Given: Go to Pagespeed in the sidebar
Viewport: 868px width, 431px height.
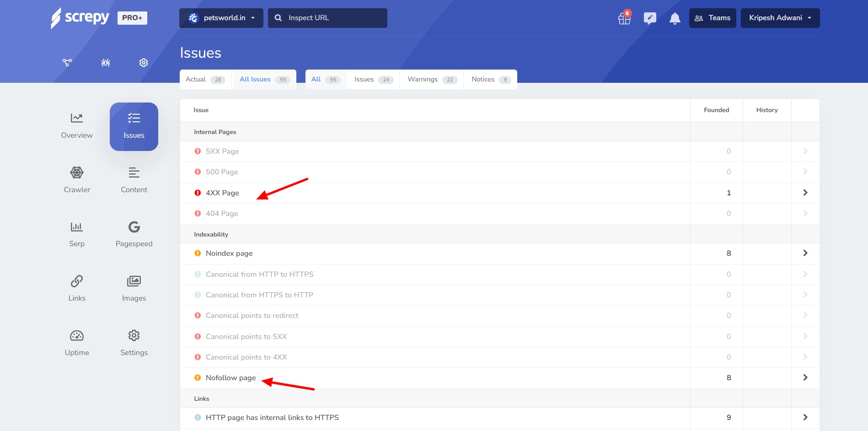Looking at the screenshot, I should coord(134,234).
